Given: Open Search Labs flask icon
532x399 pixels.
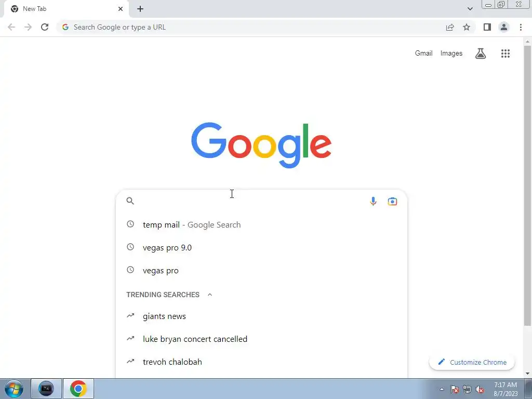Looking at the screenshot, I should pyautogui.click(x=481, y=54).
